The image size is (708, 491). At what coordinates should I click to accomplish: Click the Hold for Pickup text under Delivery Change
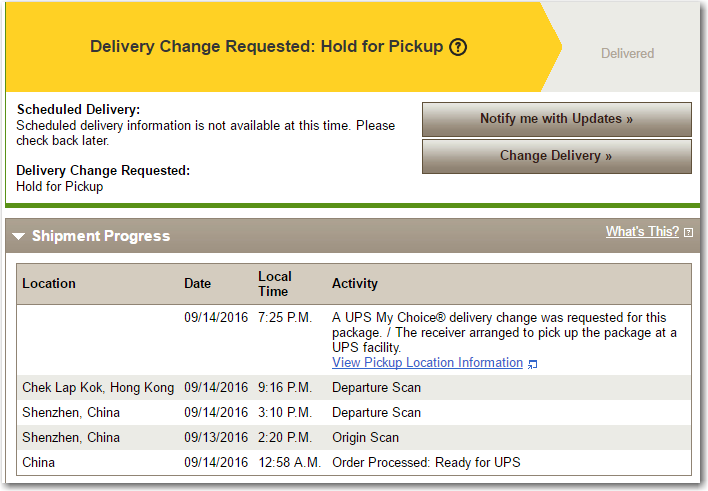point(60,187)
